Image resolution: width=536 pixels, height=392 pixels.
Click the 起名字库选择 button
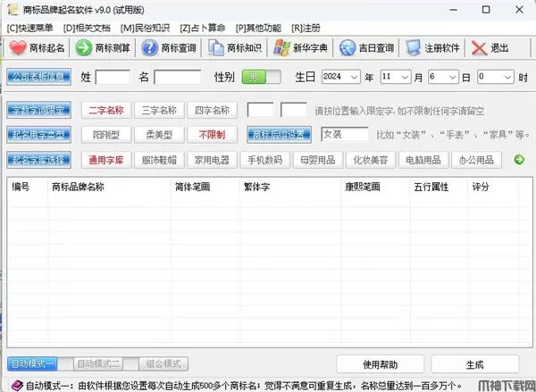pyautogui.click(x=39, y=160)
